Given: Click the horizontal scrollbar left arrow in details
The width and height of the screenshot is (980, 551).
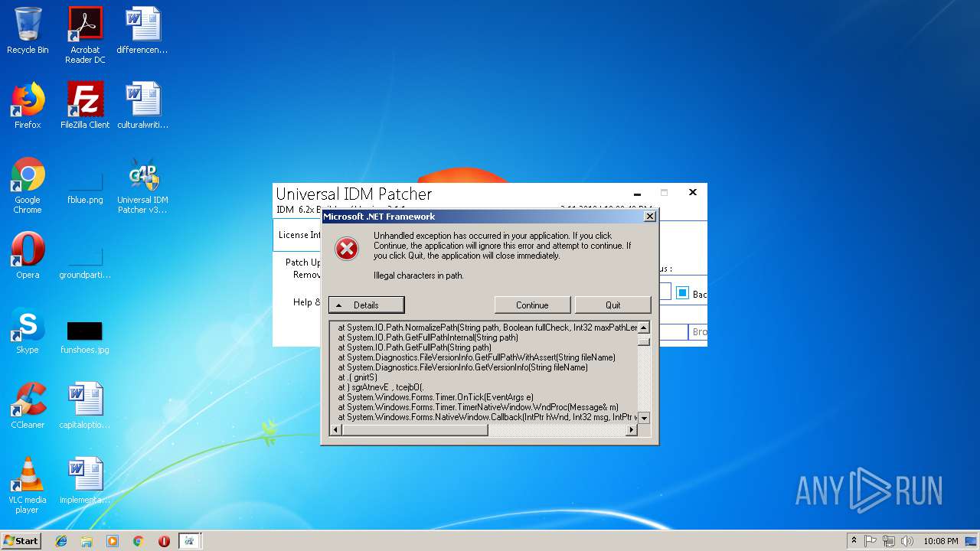Looking at the screenshot, I should 335,430.
